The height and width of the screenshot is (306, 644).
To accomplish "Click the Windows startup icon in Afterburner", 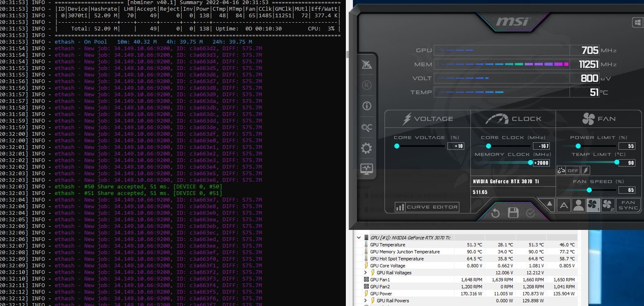I will pos(637,22).
